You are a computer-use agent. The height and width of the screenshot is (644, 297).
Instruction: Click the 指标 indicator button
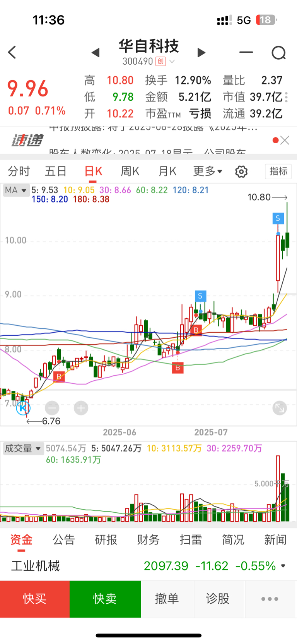pos(278,171)
